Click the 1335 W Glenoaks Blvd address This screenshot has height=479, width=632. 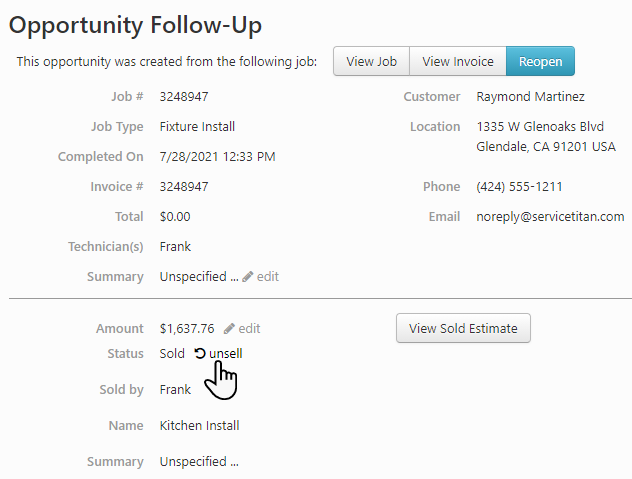pyautogui.click(x=539, y=127)
